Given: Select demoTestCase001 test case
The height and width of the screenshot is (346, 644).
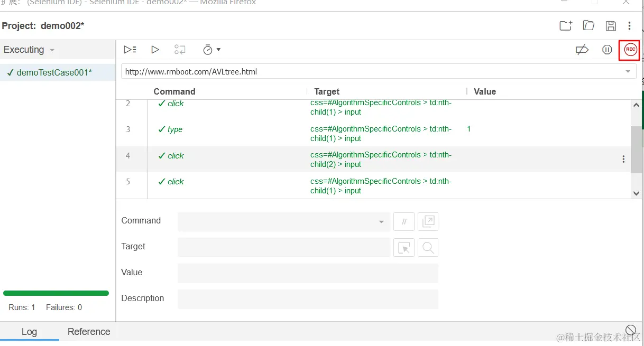Looking at the screenshot, I should tap(54, 72).
